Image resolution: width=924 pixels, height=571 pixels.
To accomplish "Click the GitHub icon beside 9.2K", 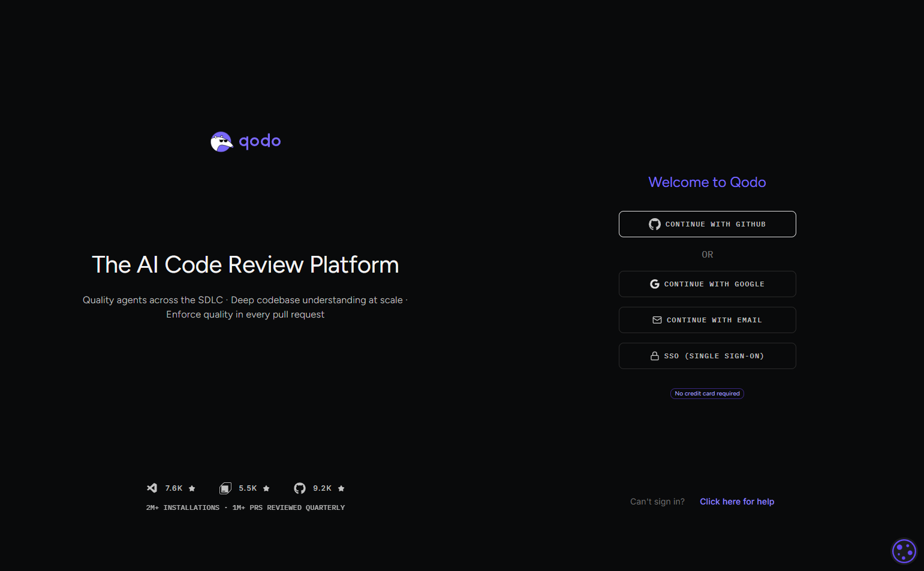I will coord(300,488).
